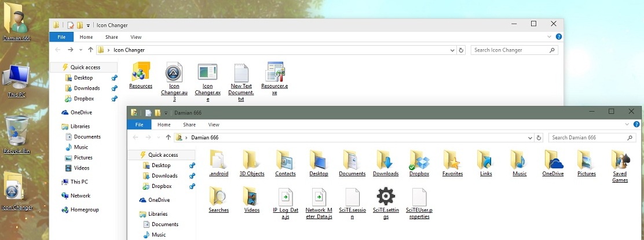644x240 pixels.
Task: Select the Downloads folder in Damian 666 content pane
Action: 386,163
